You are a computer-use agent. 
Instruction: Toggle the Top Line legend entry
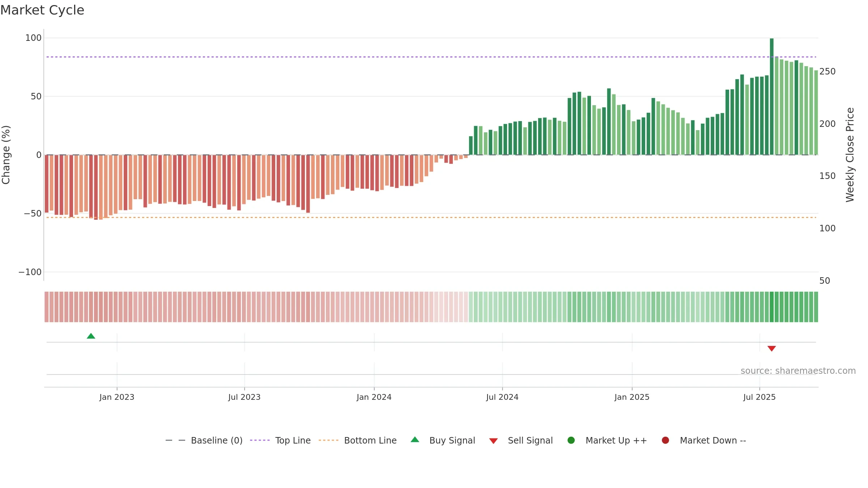(280, 440)
